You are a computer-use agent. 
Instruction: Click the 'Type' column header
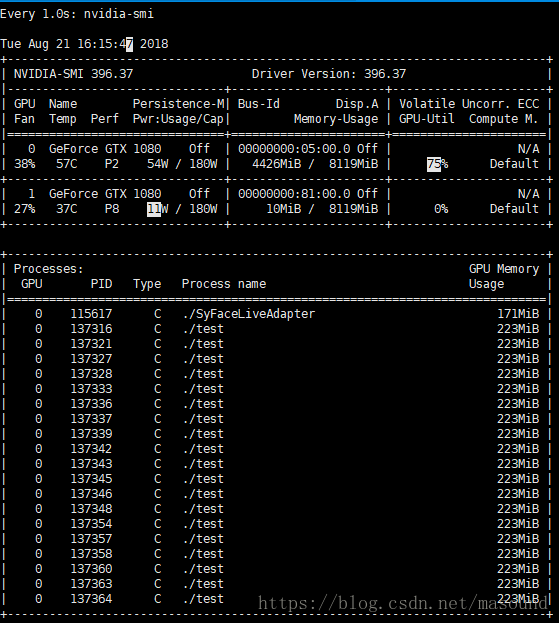(x=147, y=284)
